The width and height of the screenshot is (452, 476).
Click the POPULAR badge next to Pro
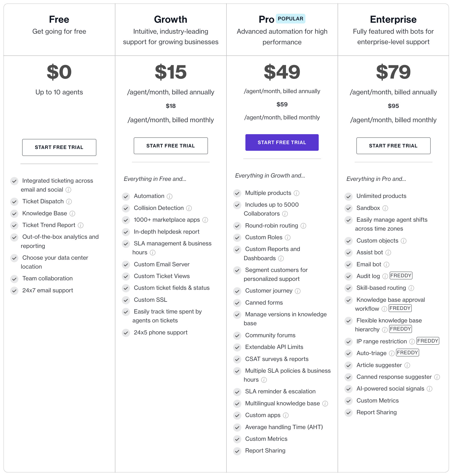click(x=291, y=19)
